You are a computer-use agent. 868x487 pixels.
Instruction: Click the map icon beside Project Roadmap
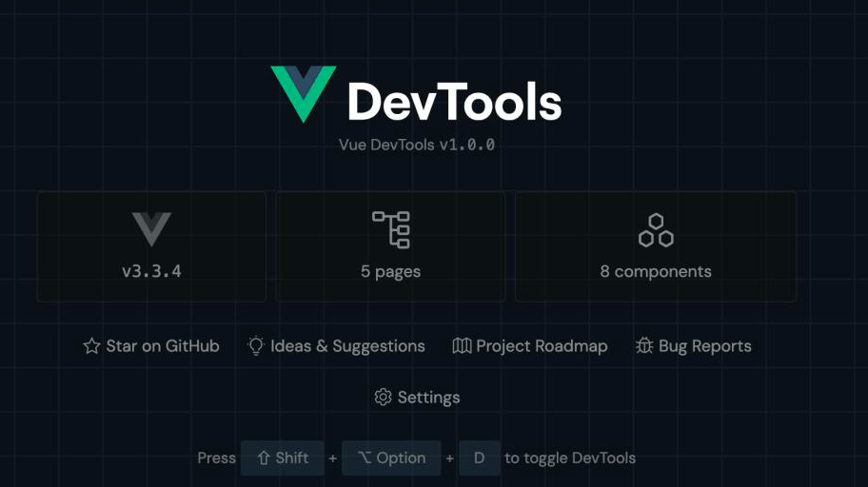pos(462,346)
